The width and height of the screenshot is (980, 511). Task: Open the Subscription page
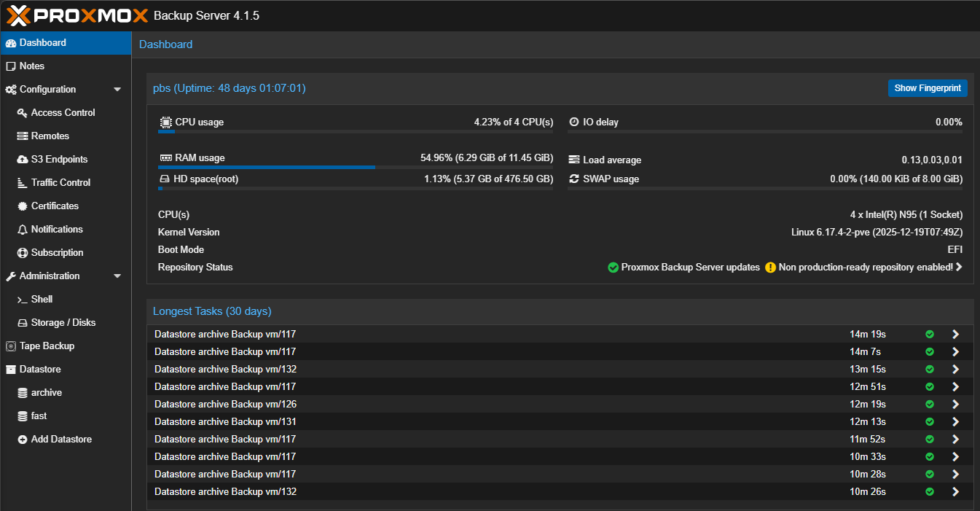(x=58, y=253)
